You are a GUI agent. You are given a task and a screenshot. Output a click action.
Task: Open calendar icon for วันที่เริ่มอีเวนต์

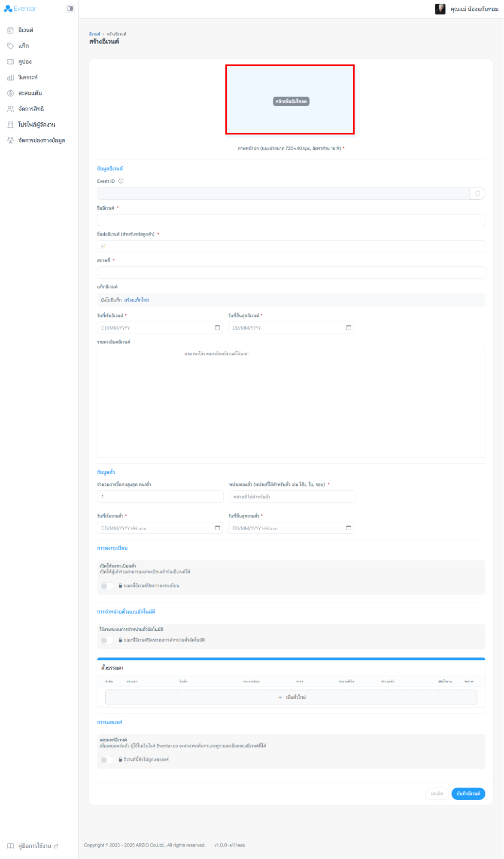coord(218,328)
